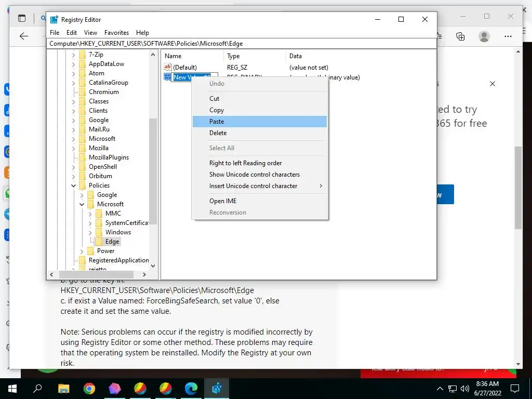Screen dimensions: 532x399
Task: Click the Registry Editor title bar icon
Action: (x=54, y=20)
